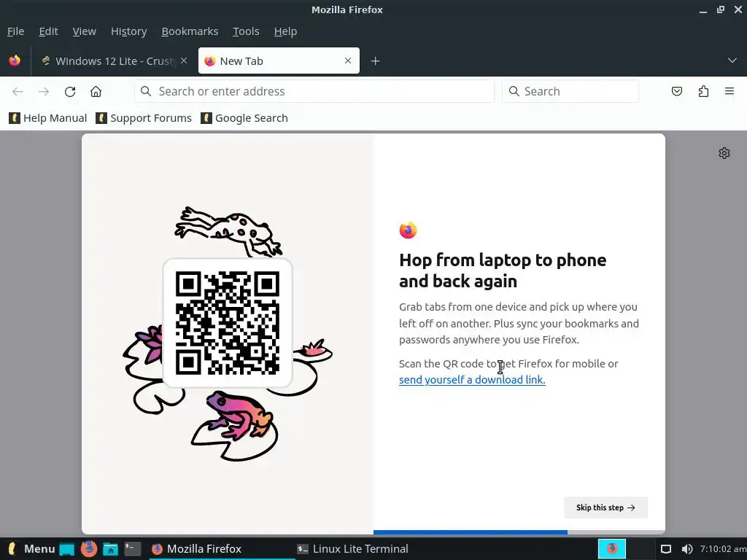Click the display notification tray icon
The width and height of the screenshot is (747, 560).
[666, 549]
